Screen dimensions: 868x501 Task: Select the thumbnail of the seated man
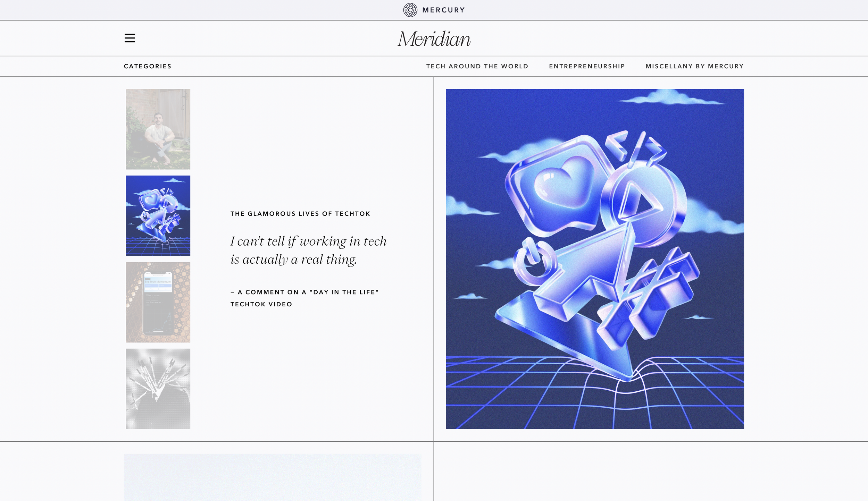158,129
